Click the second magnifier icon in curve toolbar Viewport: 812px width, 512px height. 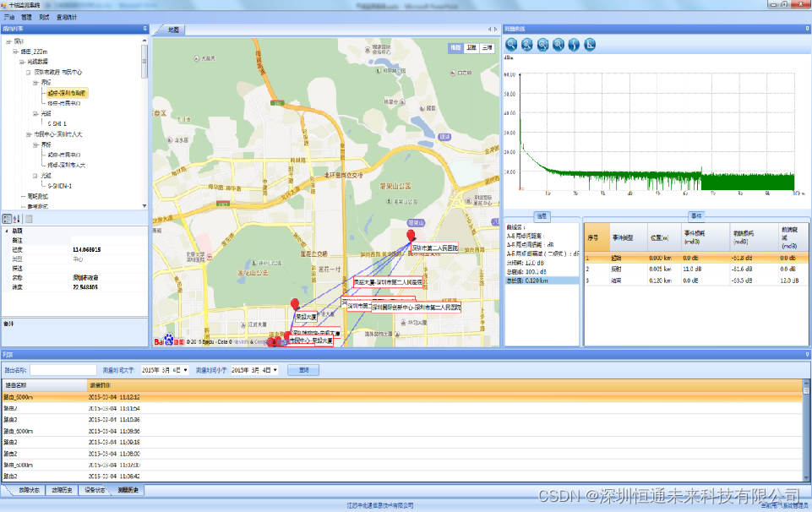click(527, 45)
